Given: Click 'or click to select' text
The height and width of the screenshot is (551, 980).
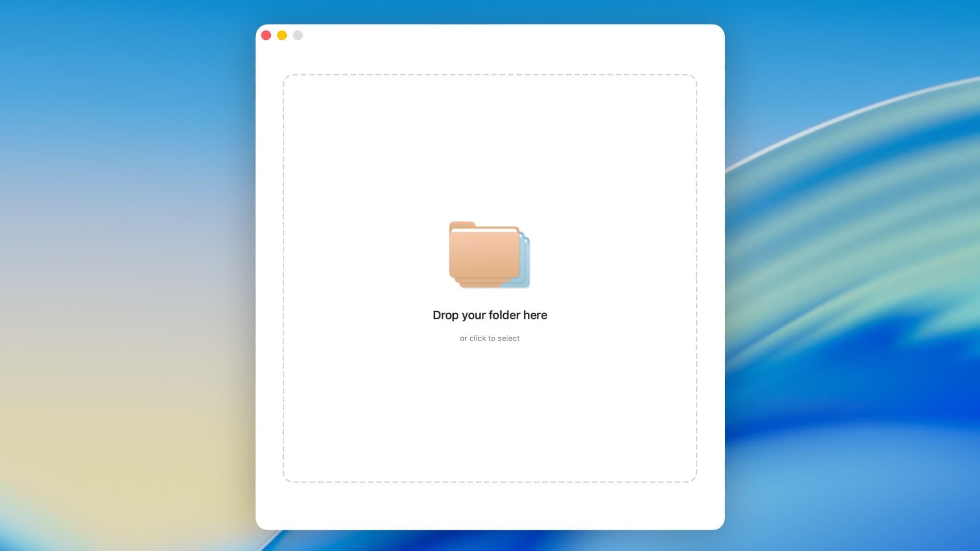Looking at the screenshot, I should point(489,338).
